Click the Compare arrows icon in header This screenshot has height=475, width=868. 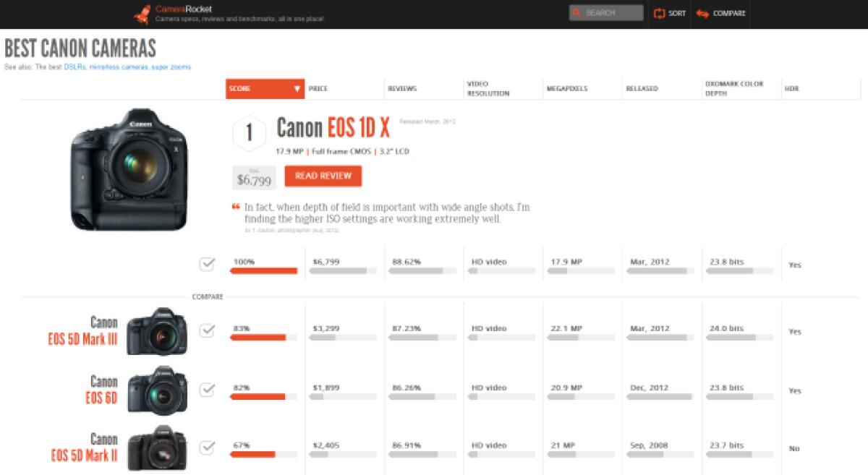coord(702,13)
